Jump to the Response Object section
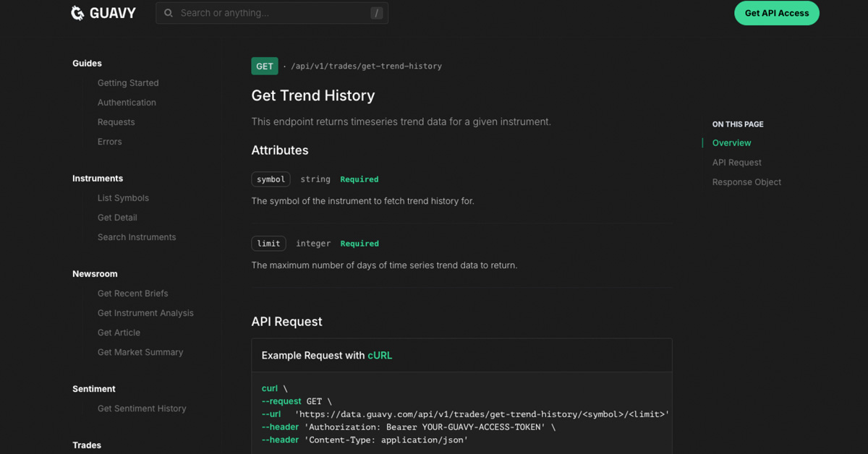Screen dimensions: 868x454 tap(746, 182)
